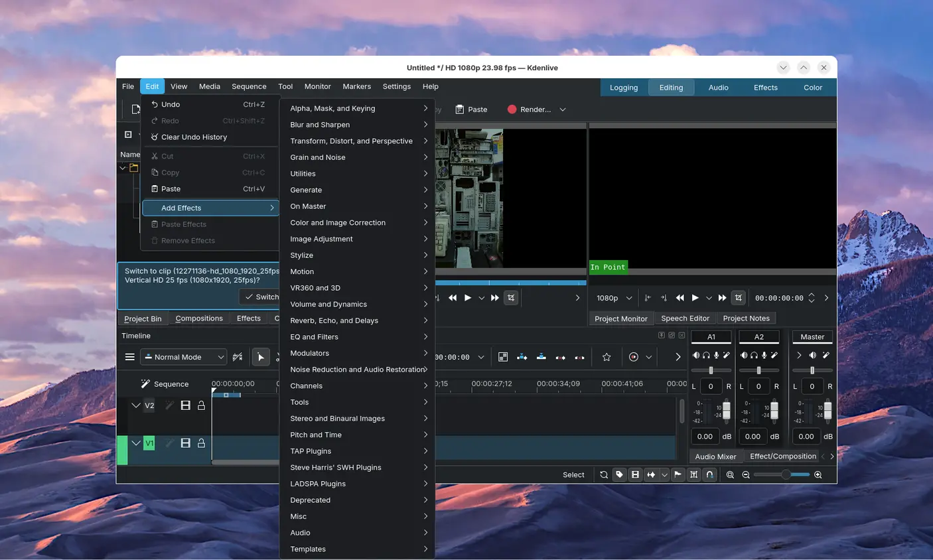The height and width of the screenshot is (560, 933).
Task: Toggle A2 record microphone
Action: click(764, 356)
